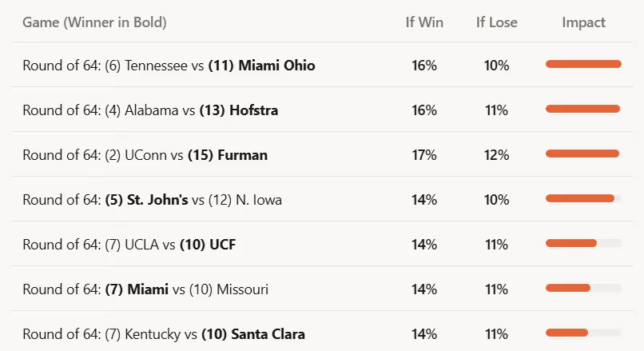Click the If Win column header
This screenshot has width=644, height=351.
pyautogui.click(x=424, y=22)
